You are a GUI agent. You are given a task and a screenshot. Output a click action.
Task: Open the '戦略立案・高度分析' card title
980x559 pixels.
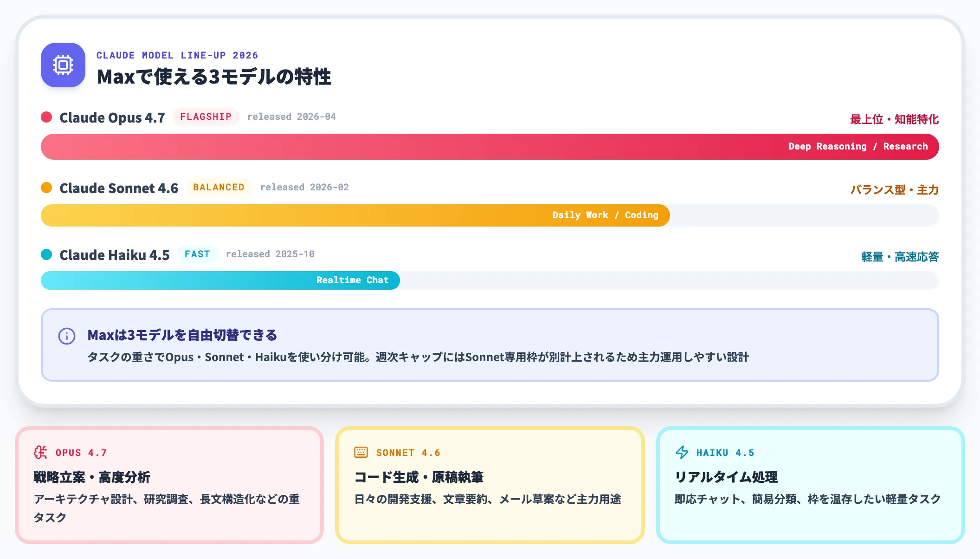(92, 477)
